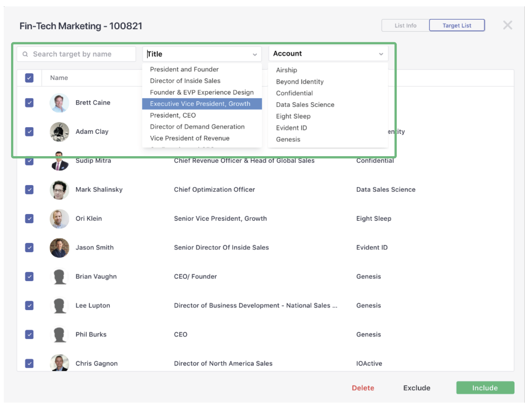The height and width of the screenshot is (410, 532).
Task: Click Ori Klein's profile photo
Action: pos(59,219)
